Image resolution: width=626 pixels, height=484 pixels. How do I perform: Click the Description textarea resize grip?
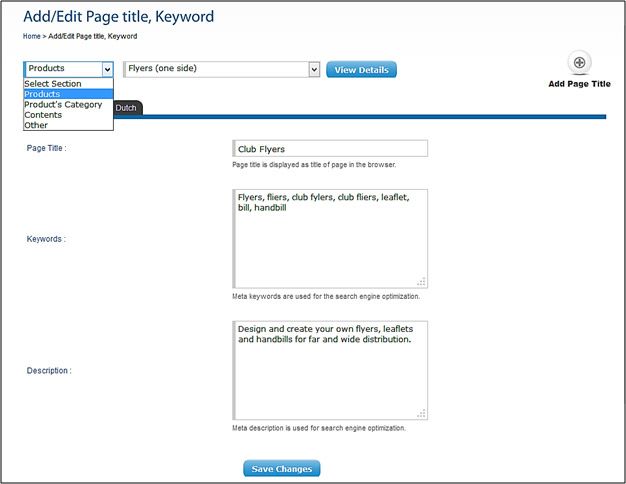tap(421, 413)
